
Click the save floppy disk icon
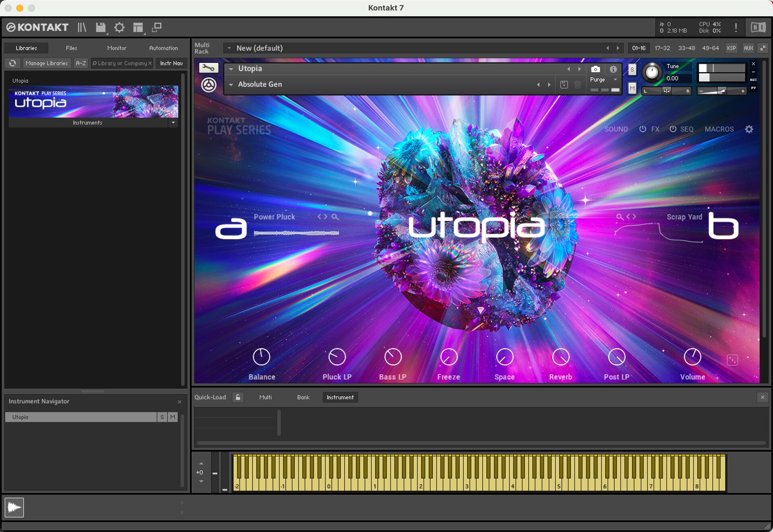[x=100, y=27]
